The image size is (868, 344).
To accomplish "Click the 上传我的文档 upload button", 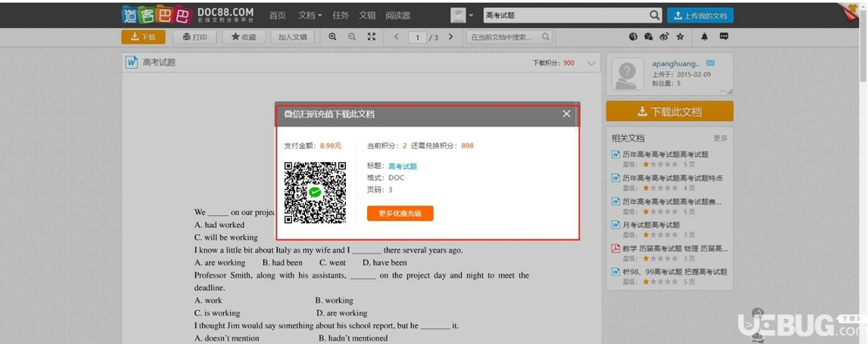I will pyautogui.click(x=701, y=16).
